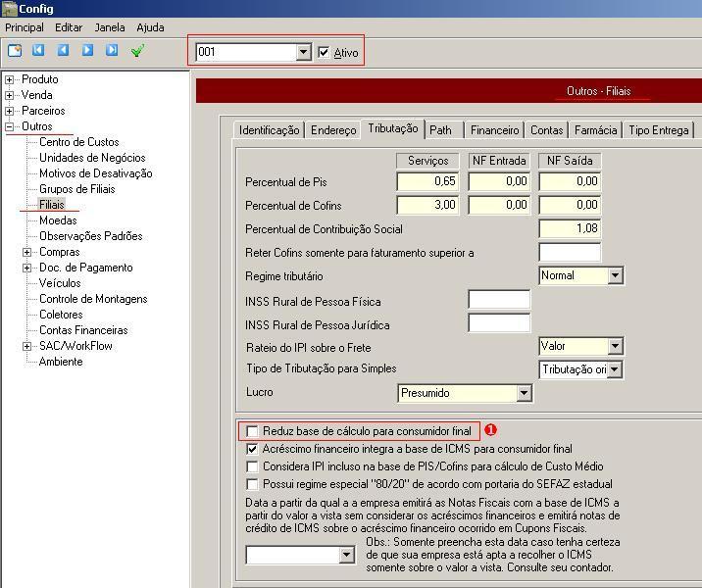Open the branch code 001 dropdown

[x=303, y=52]
